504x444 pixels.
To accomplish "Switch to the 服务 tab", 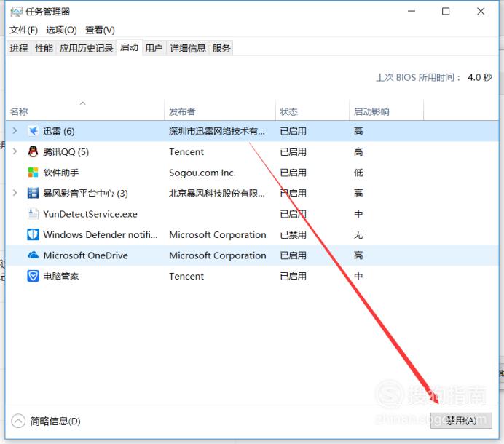I will coord(221,48).
